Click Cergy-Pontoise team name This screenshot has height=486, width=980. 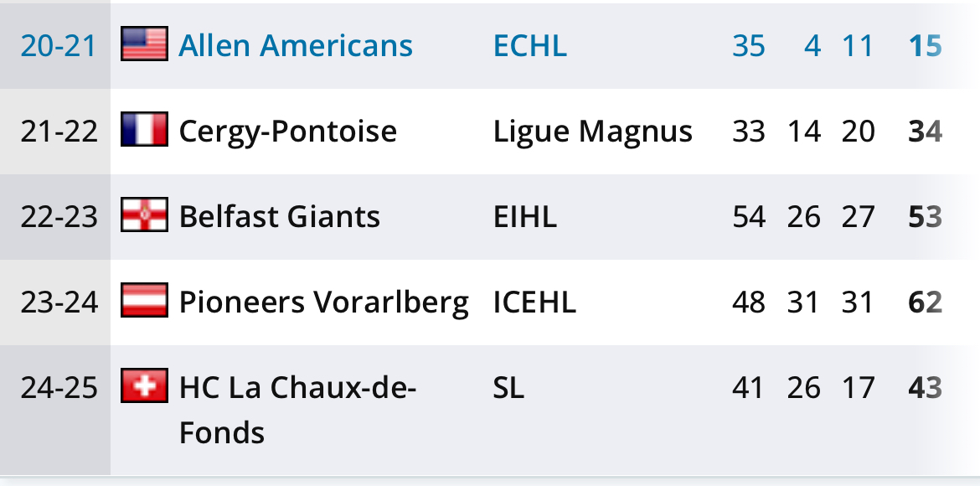pos(287,132)
